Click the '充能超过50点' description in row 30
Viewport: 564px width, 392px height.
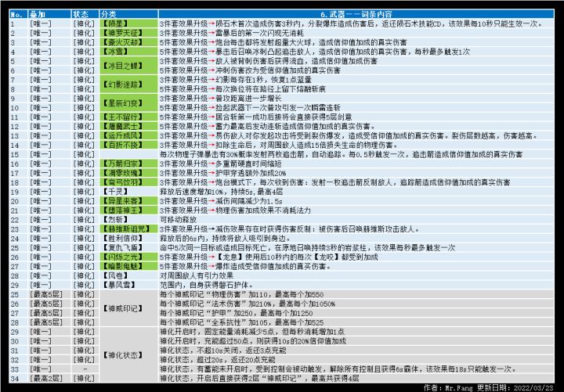pyautogui.click(x=253, y=341)
